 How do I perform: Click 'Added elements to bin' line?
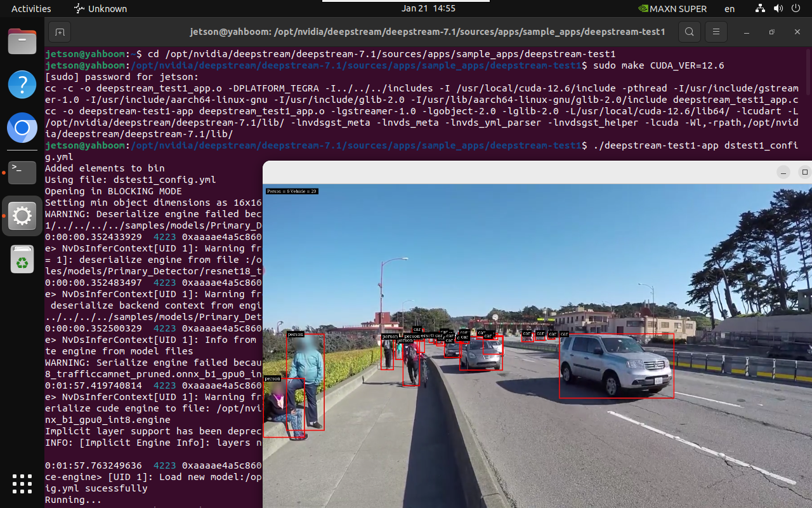(x=105, y=168)
